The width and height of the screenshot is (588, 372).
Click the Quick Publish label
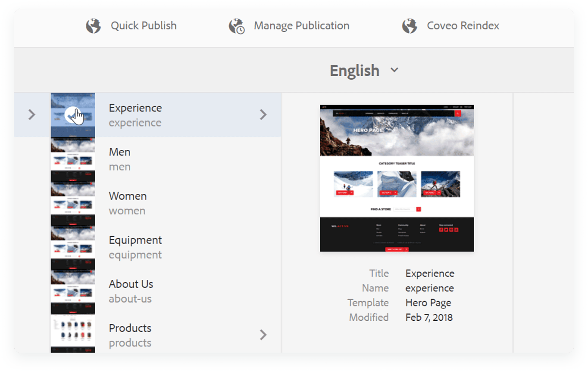(144, 26)
